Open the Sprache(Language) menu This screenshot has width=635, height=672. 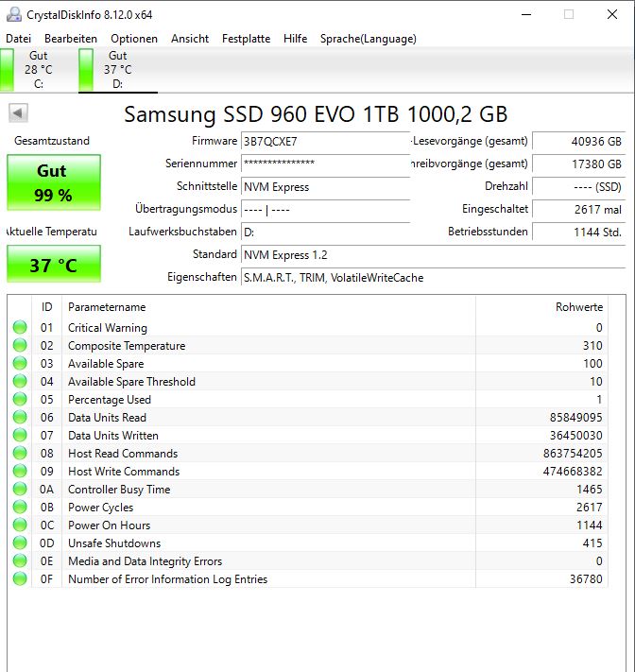(369, 39)
